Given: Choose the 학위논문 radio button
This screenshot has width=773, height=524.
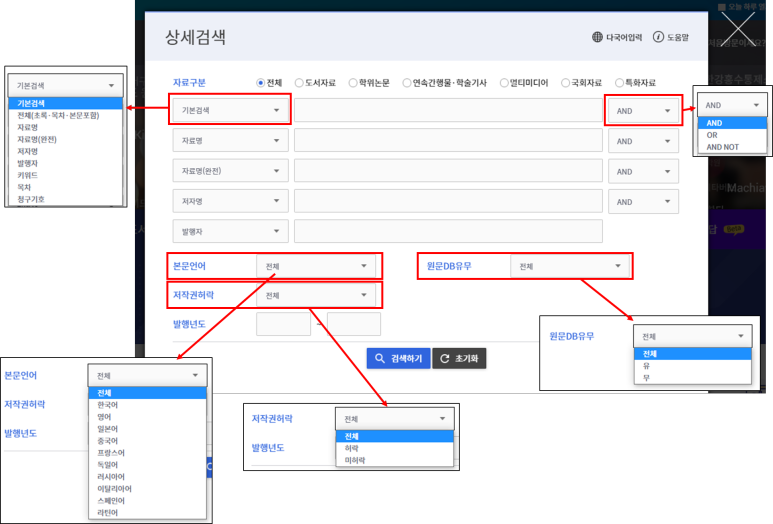Looking at the screenshot, I should click(352, 83).
